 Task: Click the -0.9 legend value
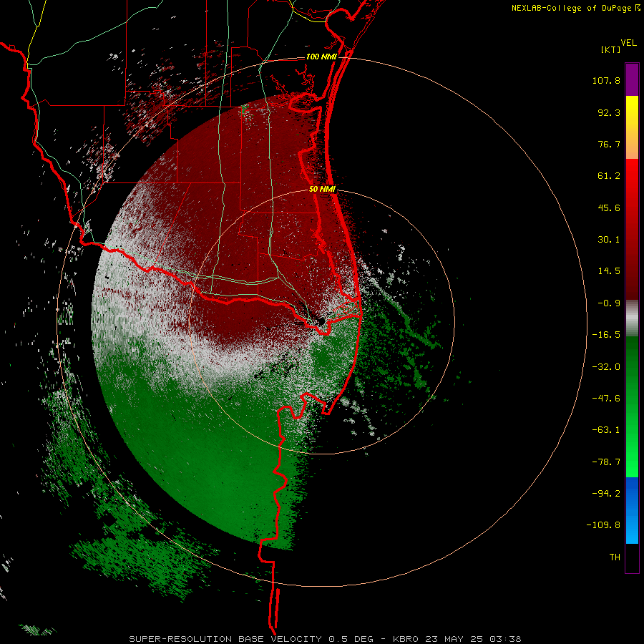(609, 303)
